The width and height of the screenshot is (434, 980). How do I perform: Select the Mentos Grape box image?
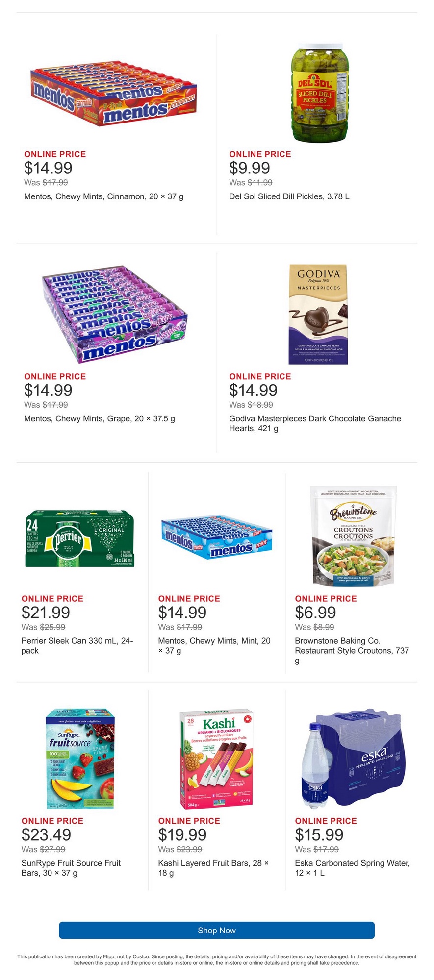pos(114,314)
